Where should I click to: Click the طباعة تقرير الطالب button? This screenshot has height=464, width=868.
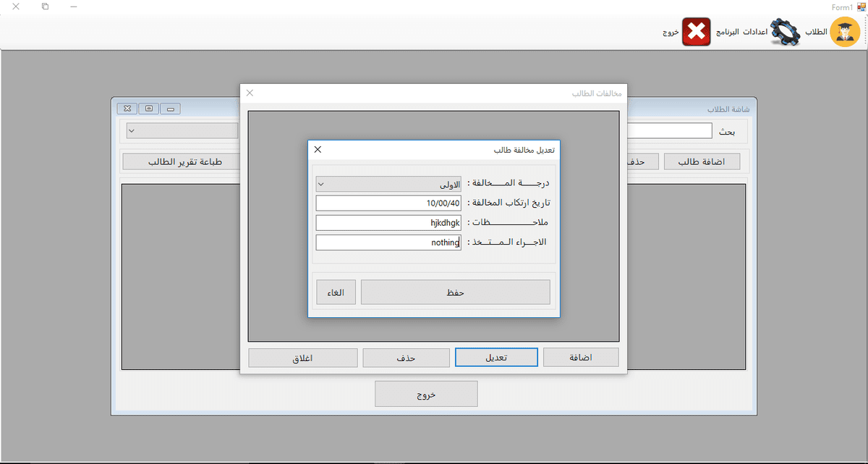point(182,161)
